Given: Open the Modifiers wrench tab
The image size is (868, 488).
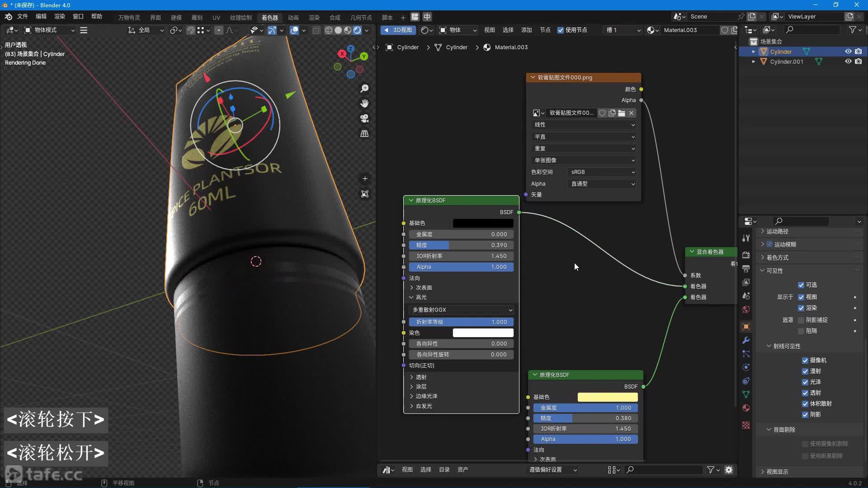Looking at the screenshot, I should [x=746, y=340].
